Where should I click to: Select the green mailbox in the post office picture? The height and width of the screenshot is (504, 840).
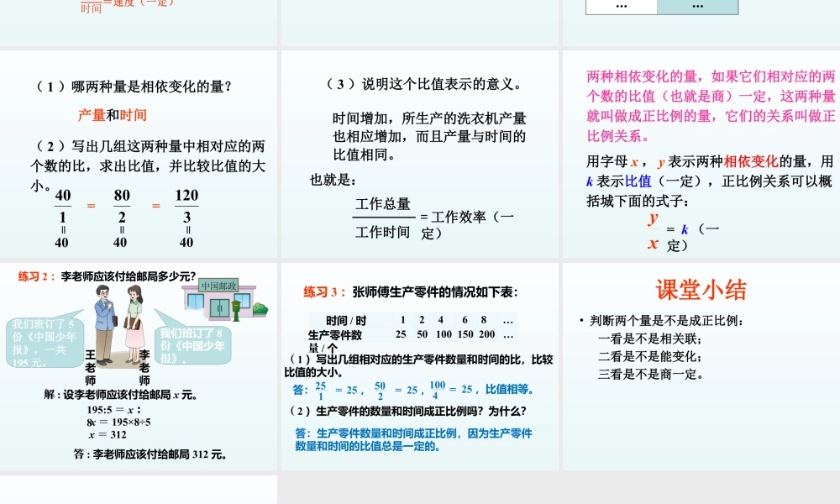tap(234, 309)
